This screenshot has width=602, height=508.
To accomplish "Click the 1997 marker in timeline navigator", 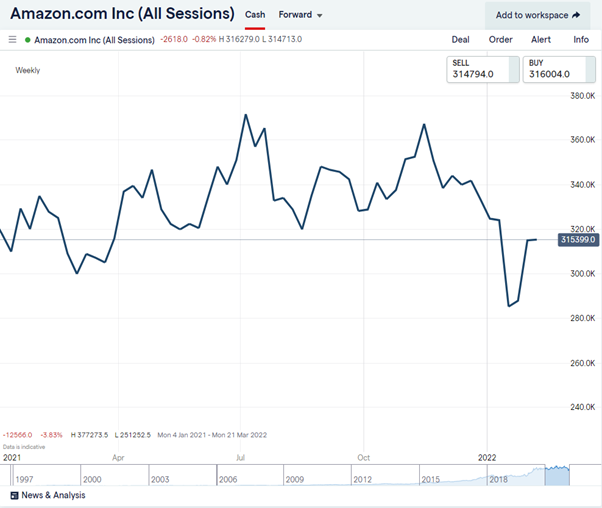I will point(24,480).
